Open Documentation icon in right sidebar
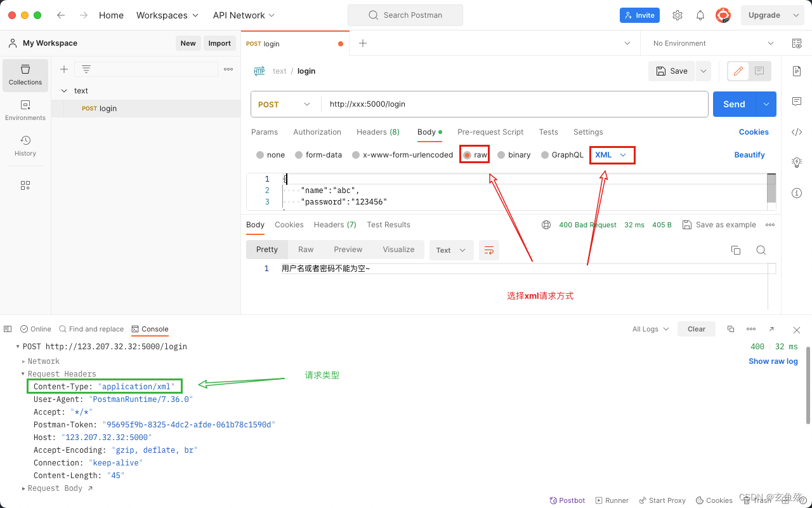The height and width of the screenshot is (508, 812). [797, 71]
